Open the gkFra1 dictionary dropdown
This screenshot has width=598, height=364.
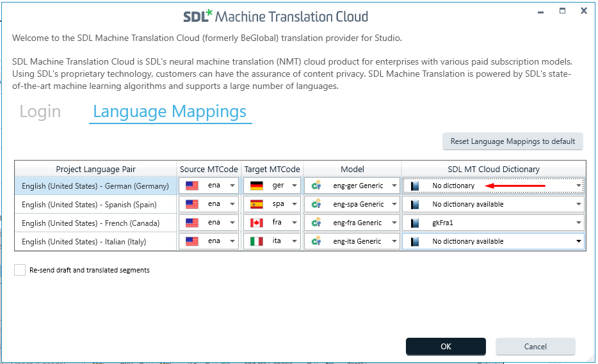click(579, 223)
